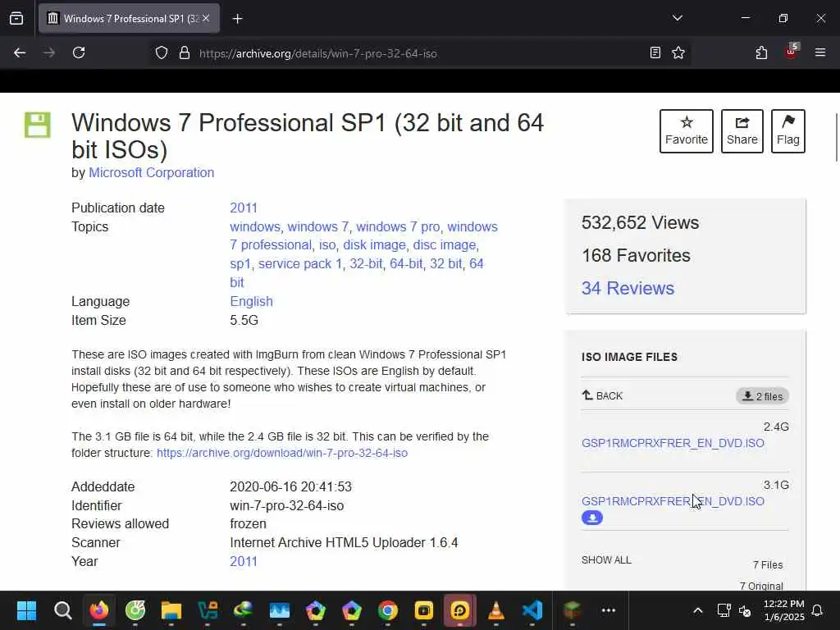The width and height of the screenshot is (840, 630).
Task: Download the 2.4G GSP1RMCPRXFRER_EN_DVD.ISO file
Action: [x=673, y=443]
